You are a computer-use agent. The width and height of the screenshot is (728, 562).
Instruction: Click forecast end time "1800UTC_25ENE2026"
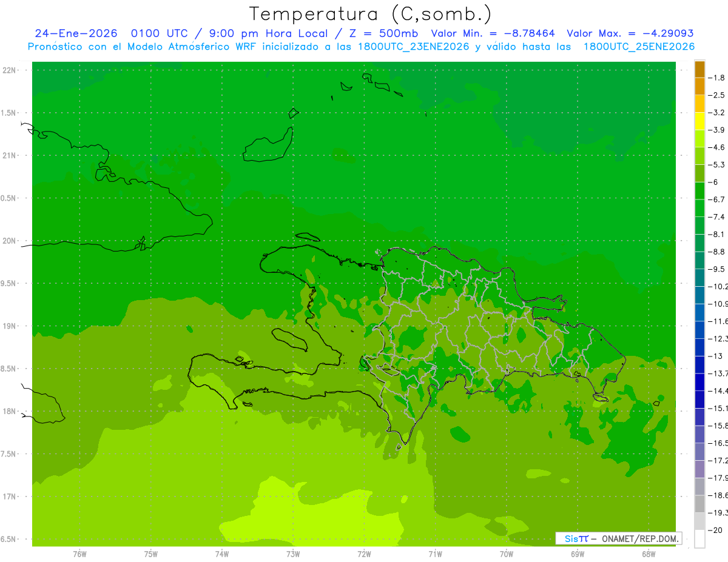639,47
